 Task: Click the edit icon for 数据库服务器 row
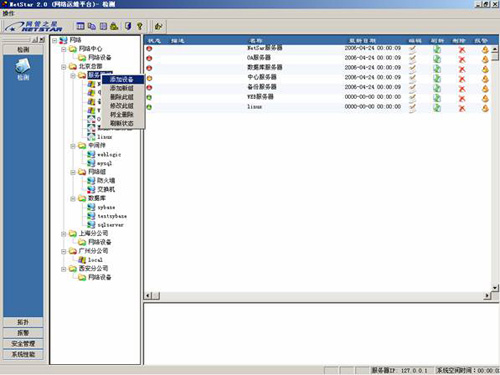[413, 68]
